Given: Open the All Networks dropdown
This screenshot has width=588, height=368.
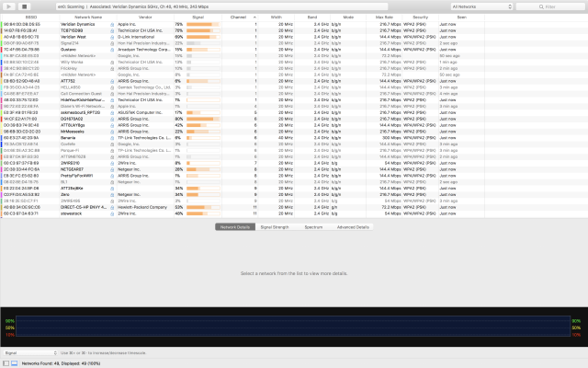Looking at the screenshot, I should tap(481, 6).
